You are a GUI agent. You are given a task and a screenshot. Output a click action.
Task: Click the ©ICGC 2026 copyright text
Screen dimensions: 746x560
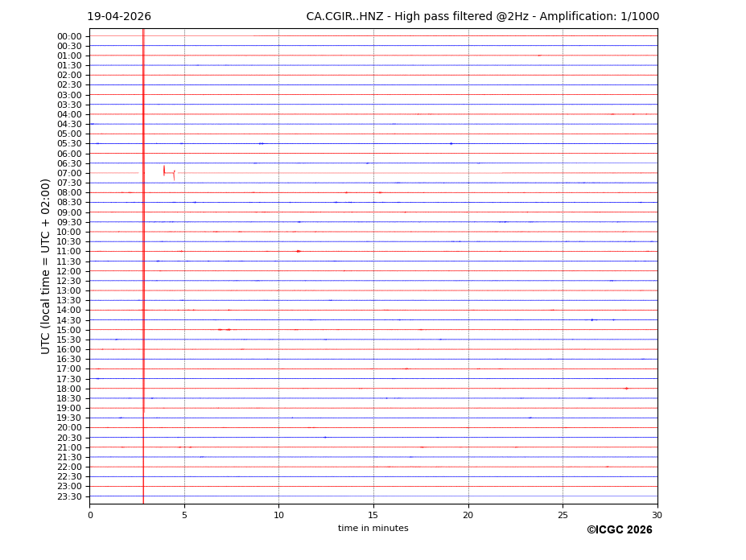click(619, 530)
